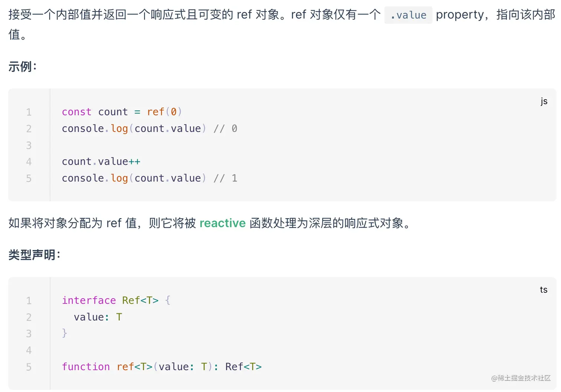The image size is (561, 392).
Task: Click line number 4 in the ts block
Action: point(29,350)
